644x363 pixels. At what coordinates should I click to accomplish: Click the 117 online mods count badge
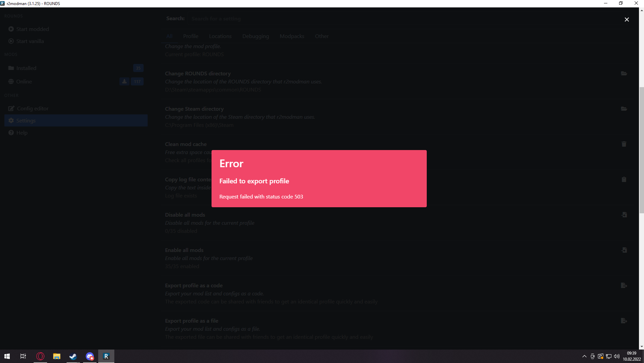137,81
